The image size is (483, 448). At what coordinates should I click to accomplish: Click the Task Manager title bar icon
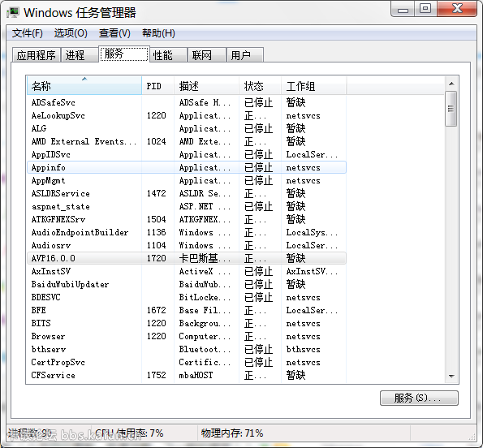pos(13,12)
